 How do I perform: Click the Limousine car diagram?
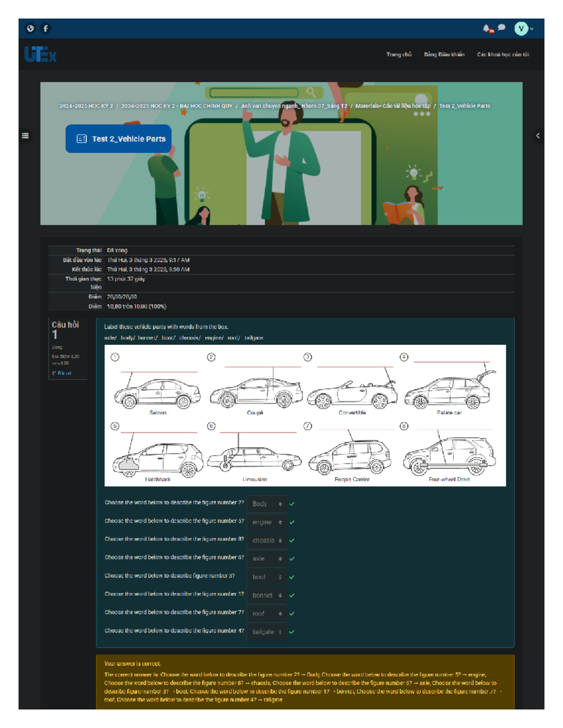coord(254,458)
